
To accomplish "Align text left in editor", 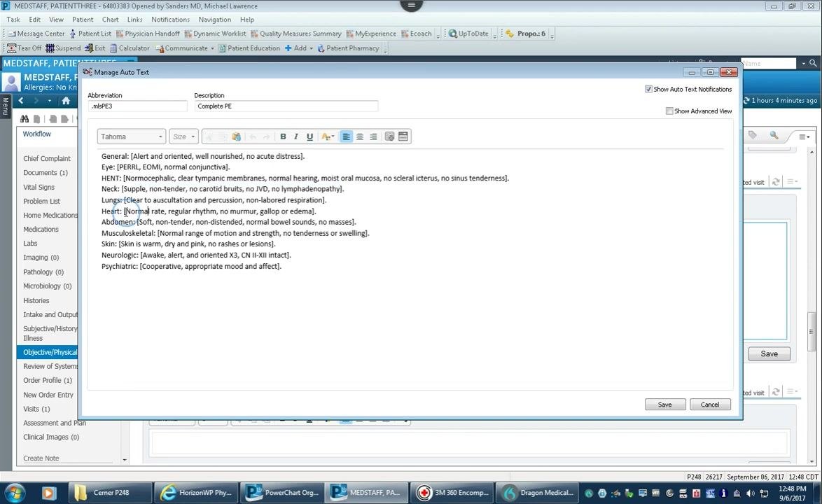I will [x=346, y=136].
